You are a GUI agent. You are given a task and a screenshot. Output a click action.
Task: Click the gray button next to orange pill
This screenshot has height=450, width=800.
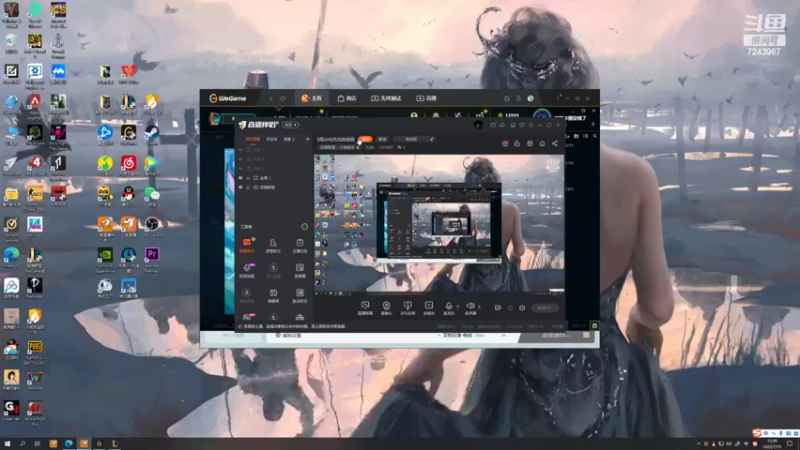tap(383, 139)
